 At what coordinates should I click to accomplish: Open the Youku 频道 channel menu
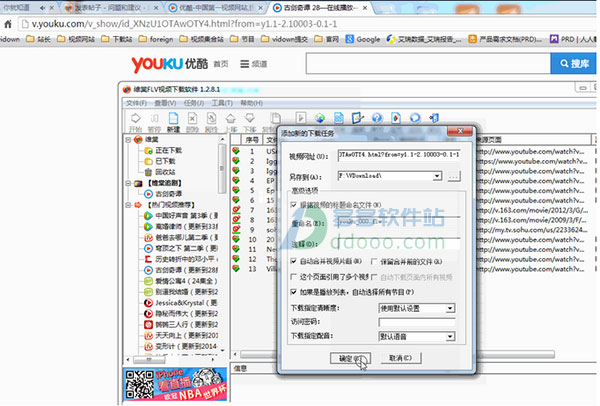[x=253, y=64]
